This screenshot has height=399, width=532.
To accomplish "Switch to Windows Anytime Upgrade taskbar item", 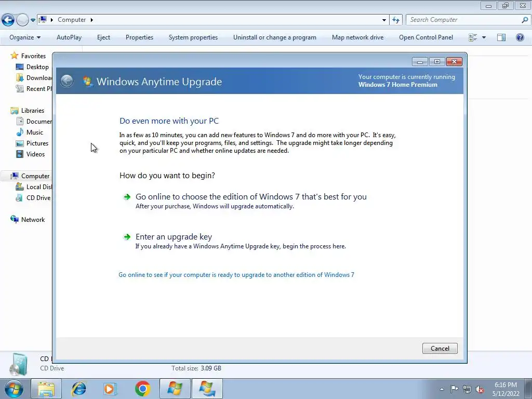I will (x=207, y=389).
